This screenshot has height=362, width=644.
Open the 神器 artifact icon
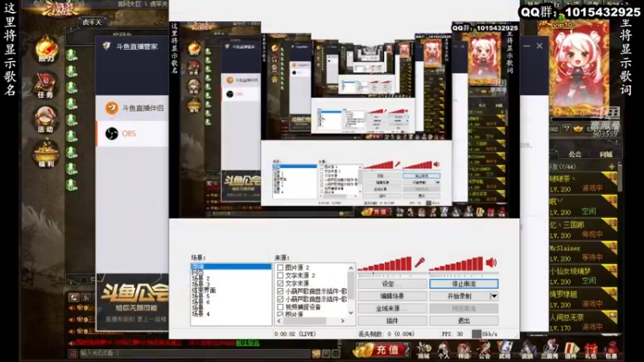click(x=464, y=351)
